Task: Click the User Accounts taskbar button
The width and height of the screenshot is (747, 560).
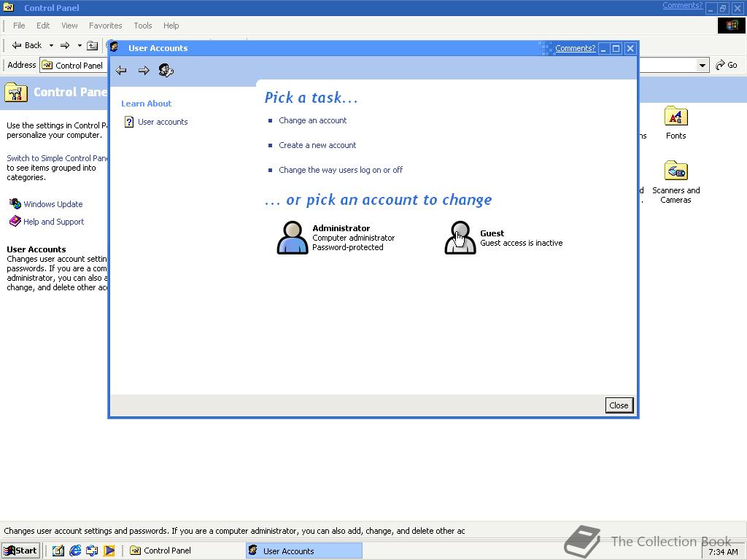Action: 304,551
